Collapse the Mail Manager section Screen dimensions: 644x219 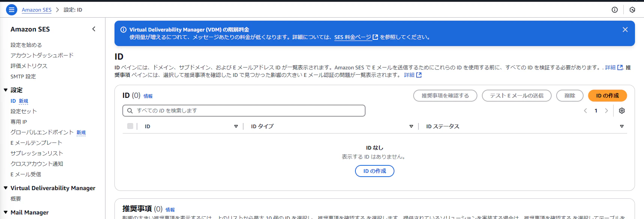6,212
